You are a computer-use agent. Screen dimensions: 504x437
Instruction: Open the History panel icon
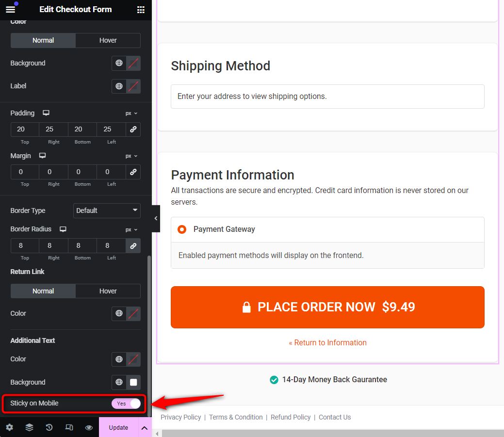[49, 427]
